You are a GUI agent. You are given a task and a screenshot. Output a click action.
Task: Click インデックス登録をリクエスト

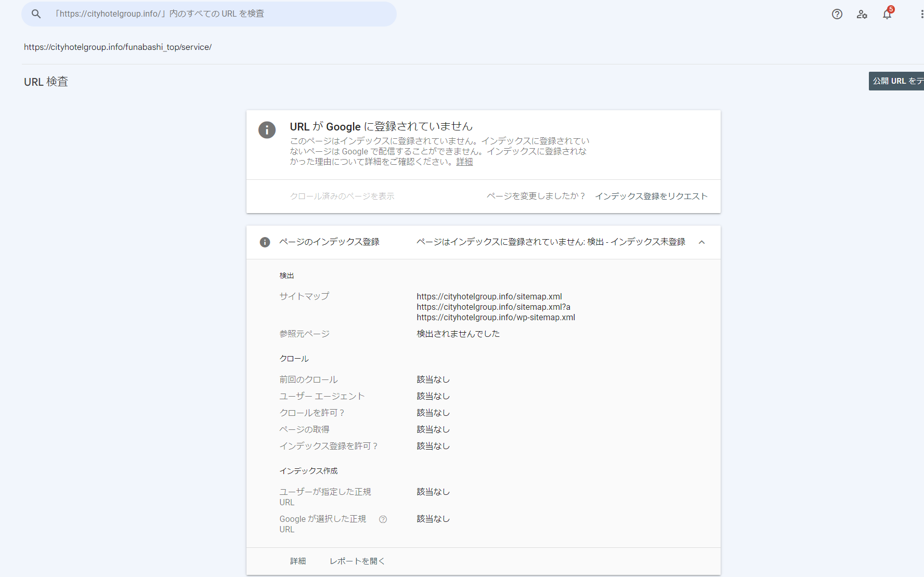[651, 196]
